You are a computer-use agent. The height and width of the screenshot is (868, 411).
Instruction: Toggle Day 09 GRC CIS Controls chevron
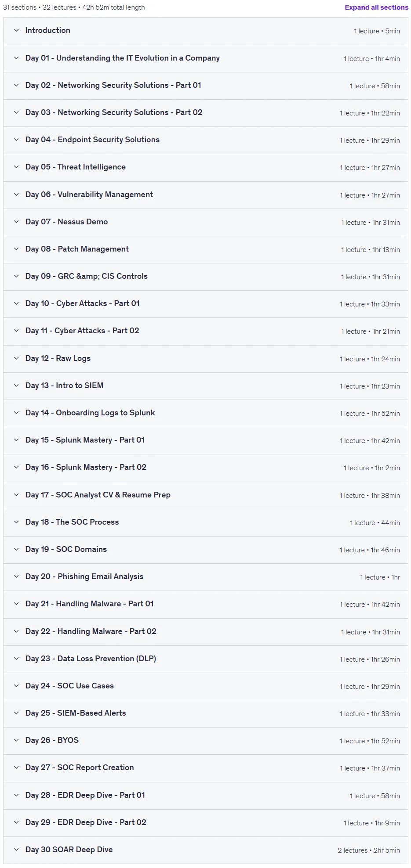tap(16, 276)
